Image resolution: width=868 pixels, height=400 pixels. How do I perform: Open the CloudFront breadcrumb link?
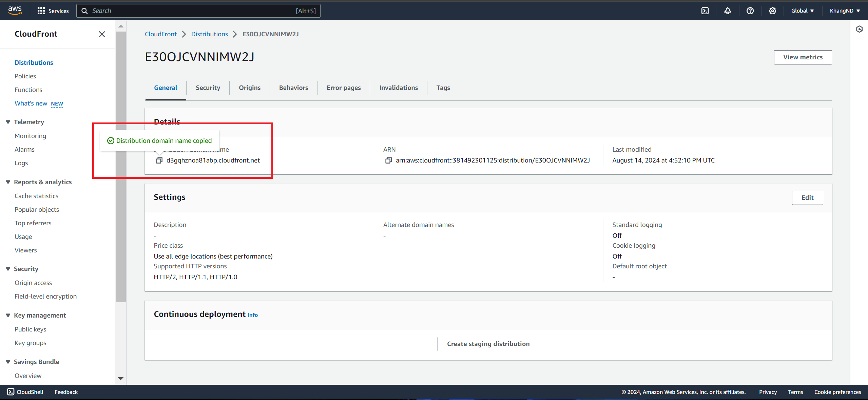point(161,34)
